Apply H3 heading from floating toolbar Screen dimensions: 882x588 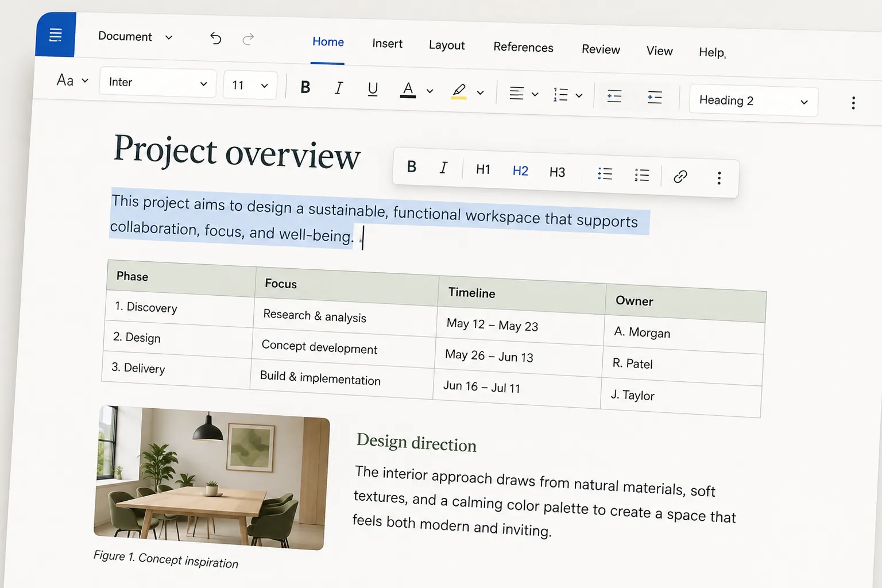[557, 172]
